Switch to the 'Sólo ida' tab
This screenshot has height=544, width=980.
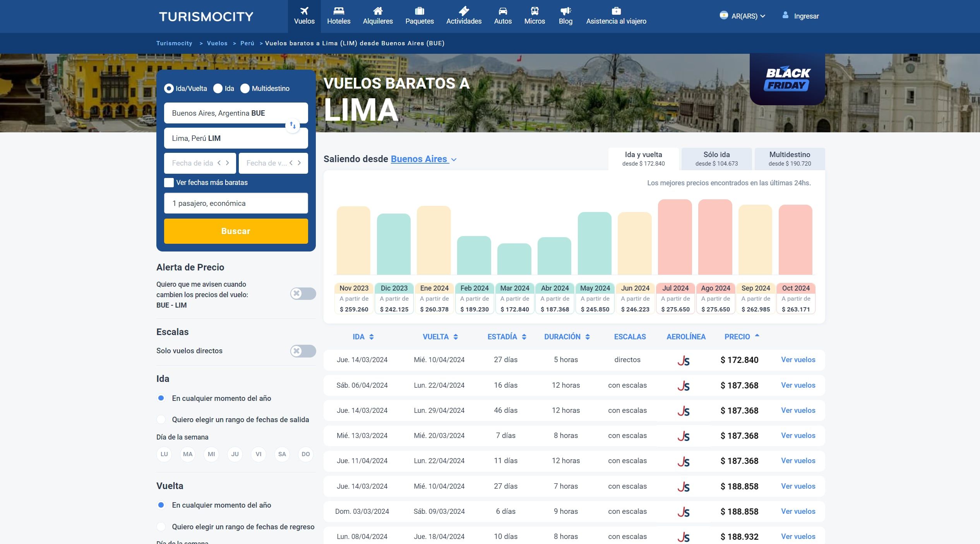click(716, 159)
